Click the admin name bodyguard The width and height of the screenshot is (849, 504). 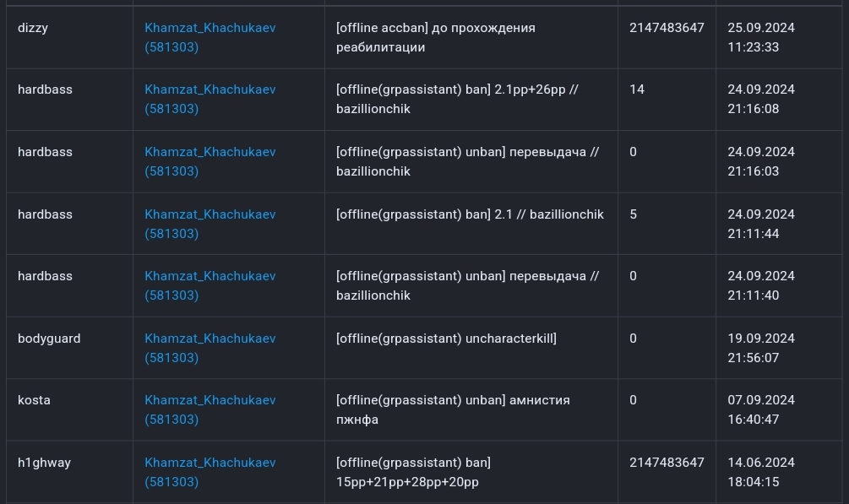(49, 339)
